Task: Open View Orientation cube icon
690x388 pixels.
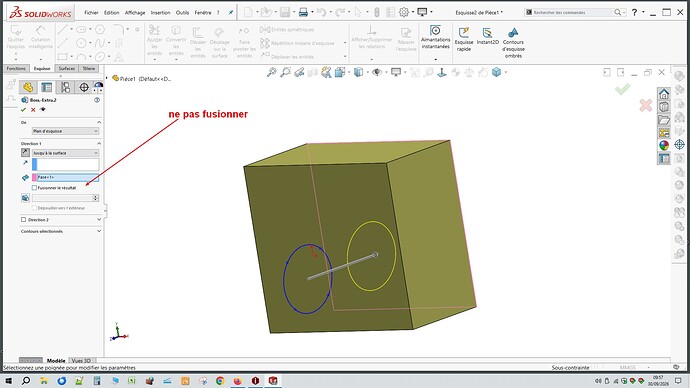Action: [x=339, y=72]
